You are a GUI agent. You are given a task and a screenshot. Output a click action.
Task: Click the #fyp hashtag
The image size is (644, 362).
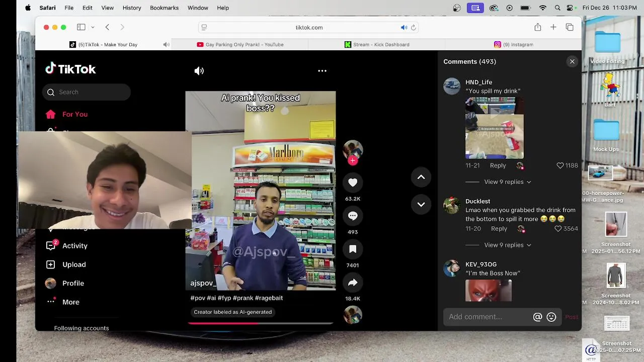pyautogui.click(x=224, y=298)
